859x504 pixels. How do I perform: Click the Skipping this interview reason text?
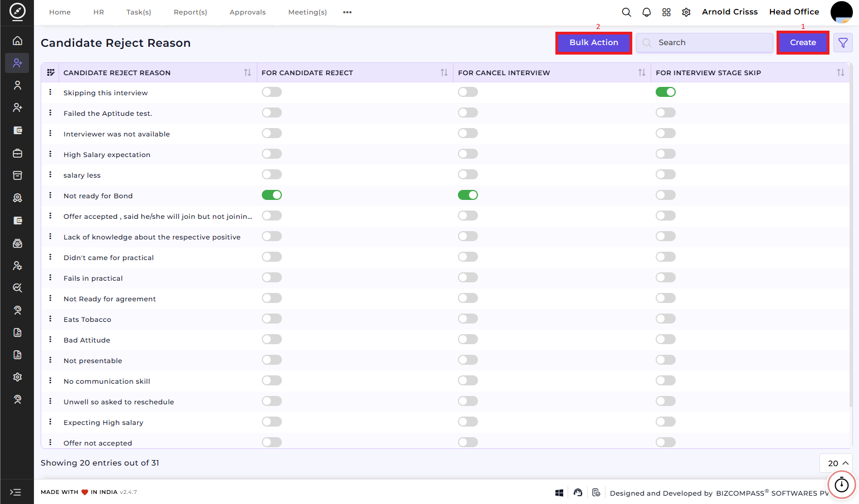point(106,93)
